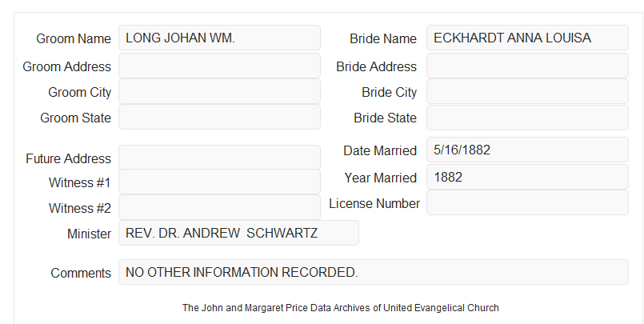The height and width of the screenshot is (324, 644).
Task: Click the Date Married field showing 5/16/1882
Action: [x=527, y=150]
